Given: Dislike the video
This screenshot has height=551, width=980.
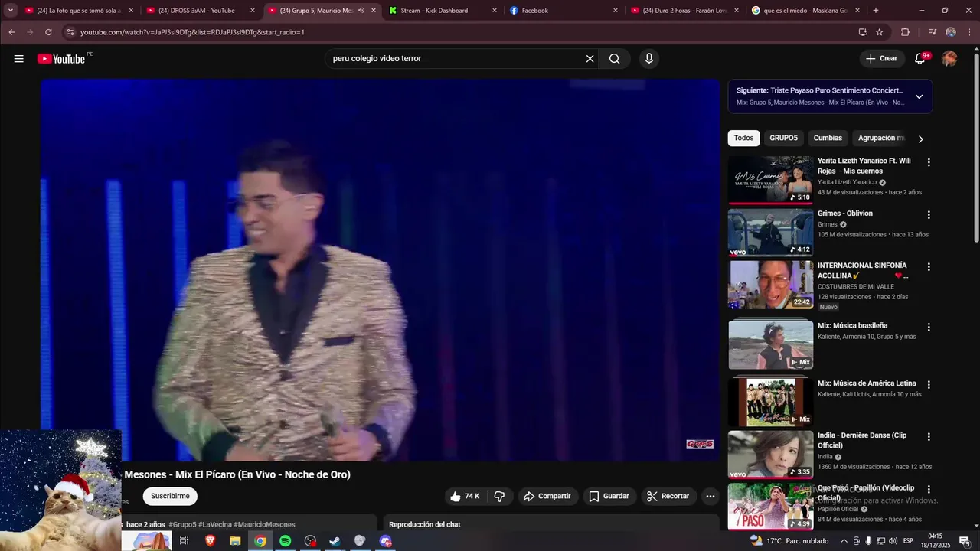Looking at the screenshot, I should [x=499, y=496].
